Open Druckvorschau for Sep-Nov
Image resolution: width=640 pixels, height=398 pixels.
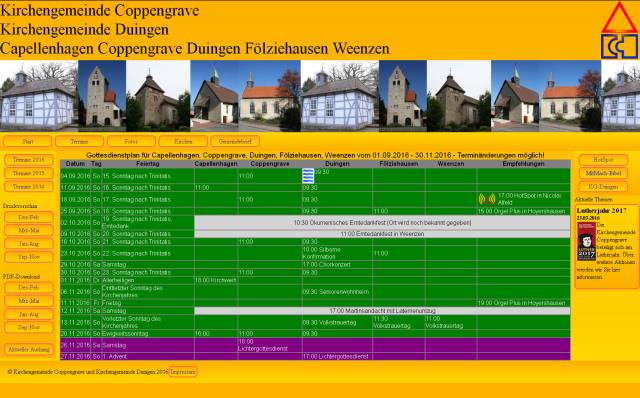click(29, 257)
